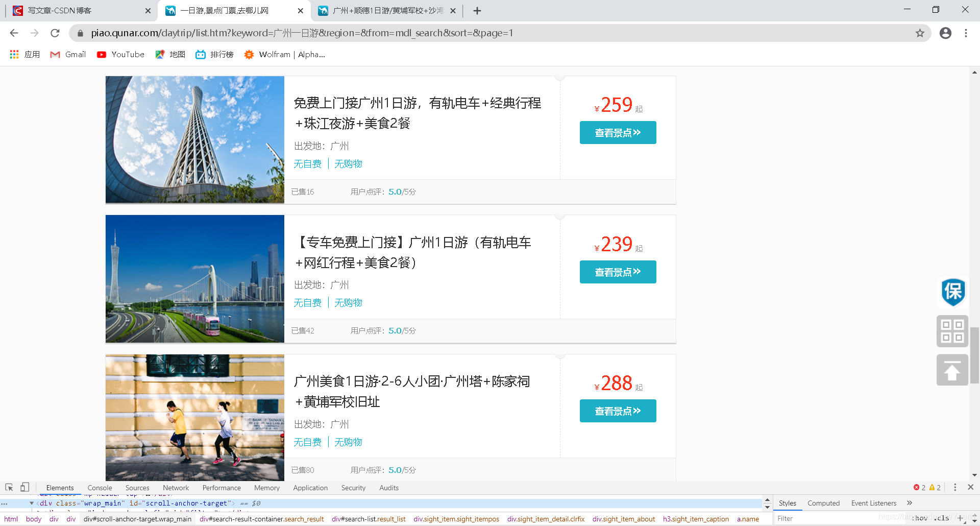Screen dimensions: 980x526
Task: Open the 地图 maps bookmark
Action: point(170,55)
